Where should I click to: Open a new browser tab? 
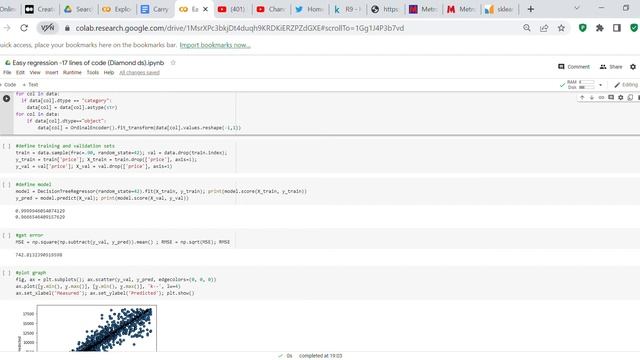coord(531,9)
